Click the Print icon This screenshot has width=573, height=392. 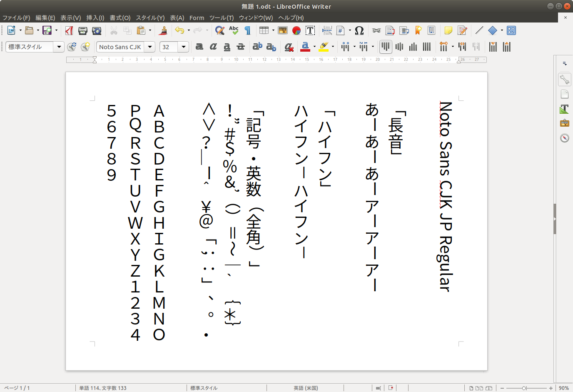(83, 30)
